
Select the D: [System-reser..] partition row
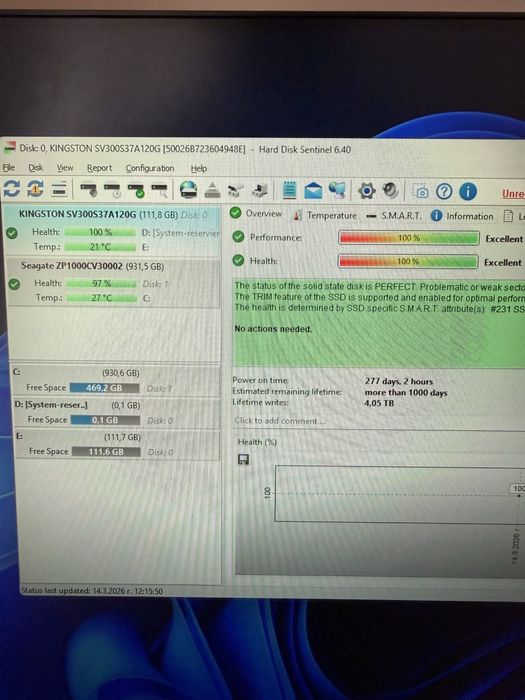tap(116, 412)
